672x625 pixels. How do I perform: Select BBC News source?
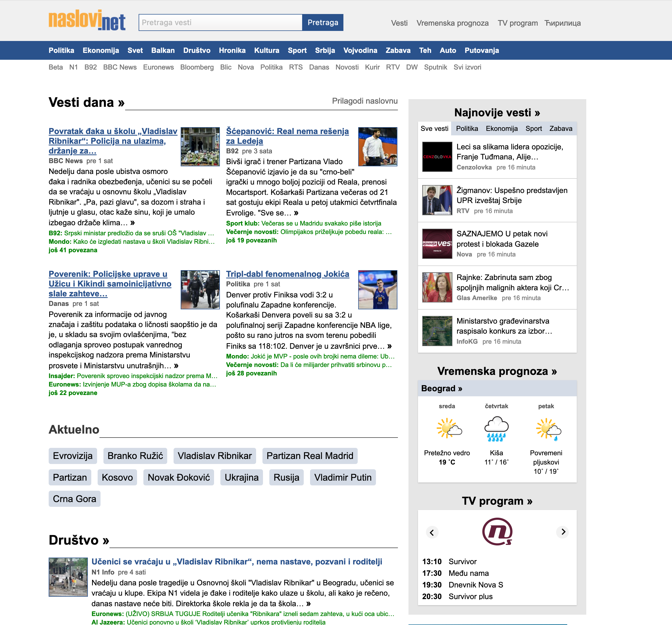tap(120, 67)
